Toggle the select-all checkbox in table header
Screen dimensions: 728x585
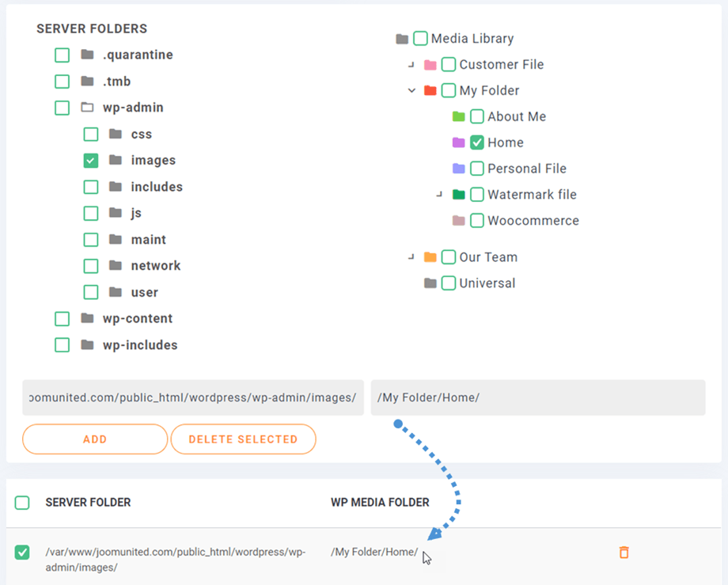click(x=22, y=503)
